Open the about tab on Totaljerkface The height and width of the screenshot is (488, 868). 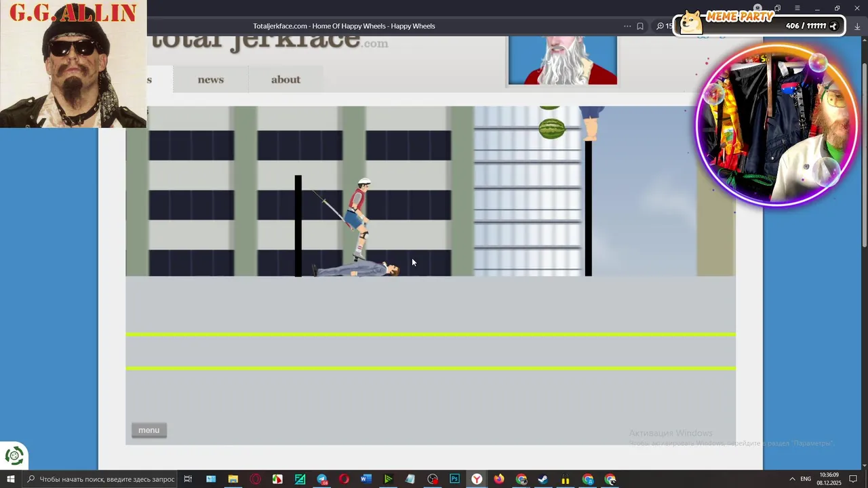coord(285,79)
